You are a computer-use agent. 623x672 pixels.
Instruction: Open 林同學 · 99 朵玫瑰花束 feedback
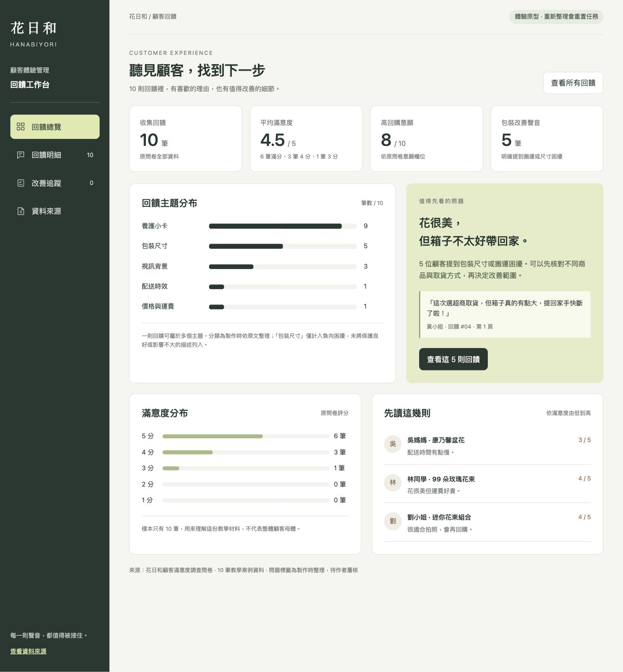pyautogui.click(x=487, y=484)
